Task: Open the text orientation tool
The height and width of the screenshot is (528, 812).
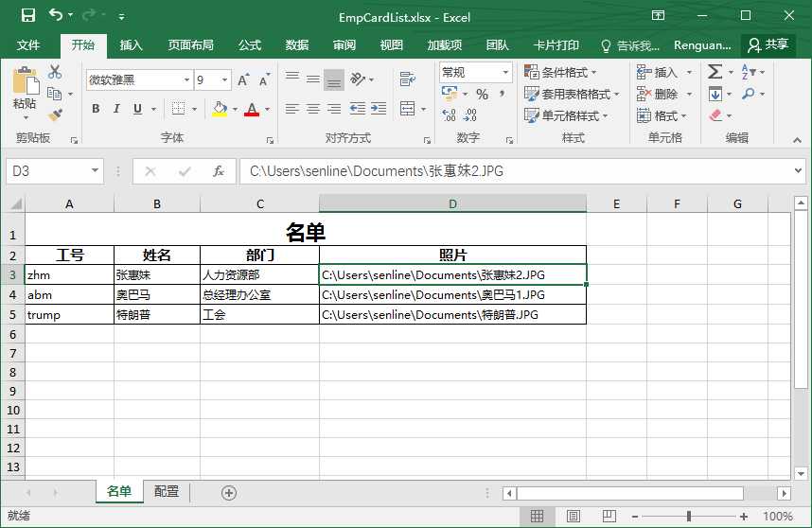Action: pos(358,79)
